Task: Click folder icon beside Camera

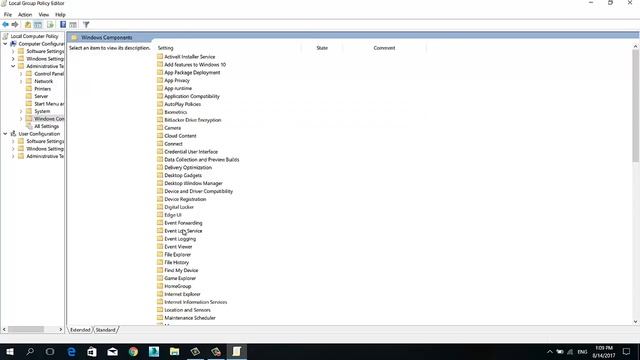Action: [x=160, y=128]
